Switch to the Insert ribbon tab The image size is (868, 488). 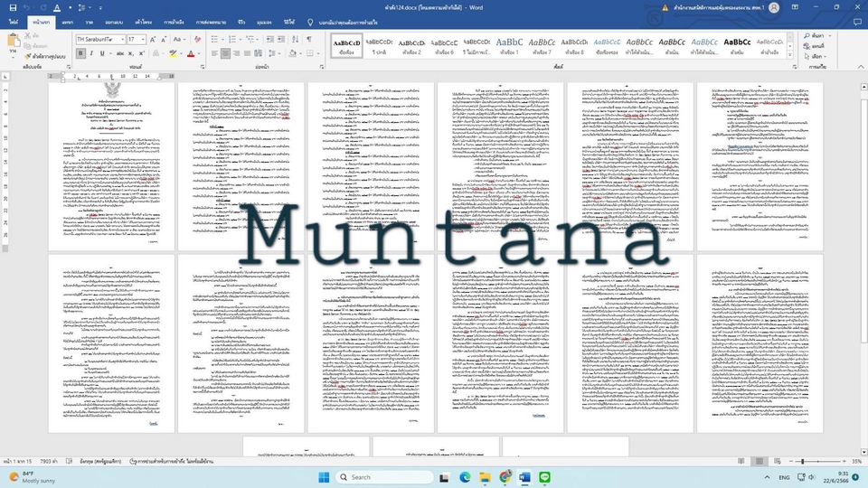tap(68, 23)
